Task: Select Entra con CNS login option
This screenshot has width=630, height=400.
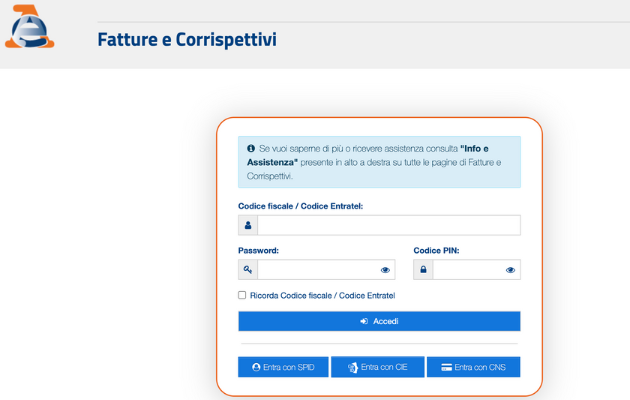Action: coord(473,367)
